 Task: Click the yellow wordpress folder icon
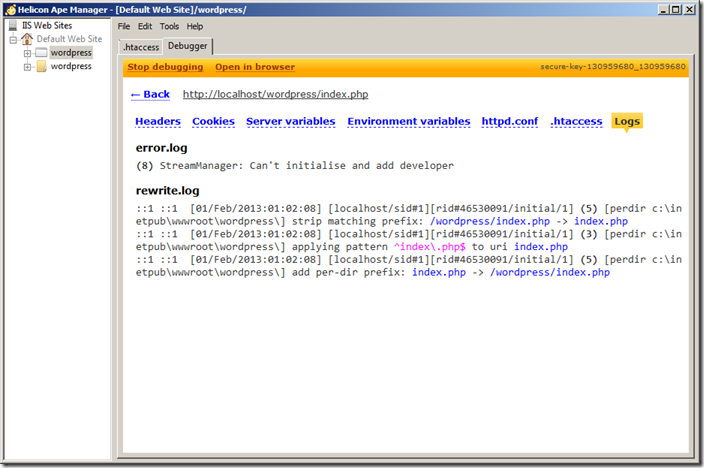41,67
